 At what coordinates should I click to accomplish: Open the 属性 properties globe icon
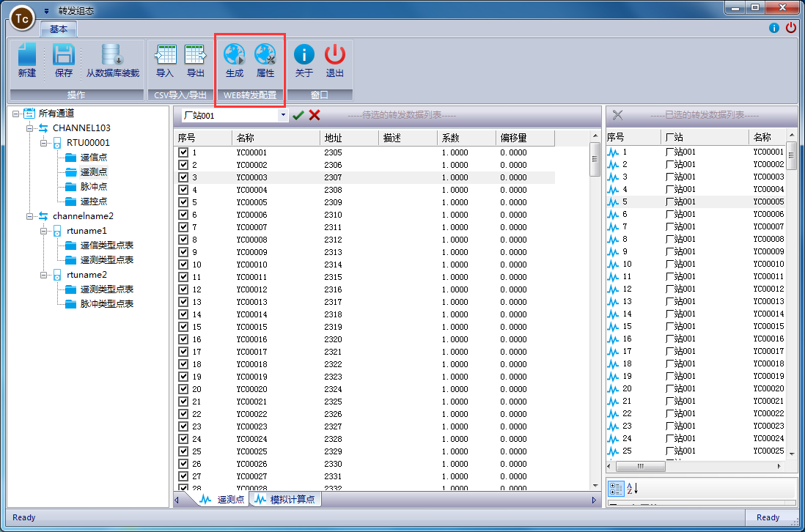tap(265, 54)
